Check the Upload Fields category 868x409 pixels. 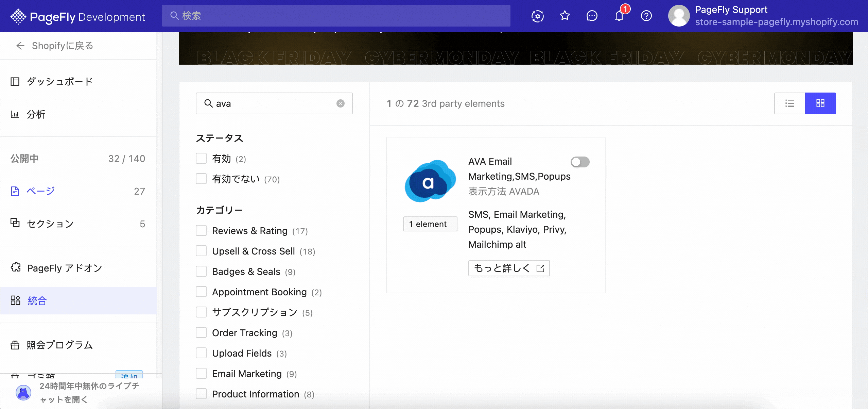[201, 353]
